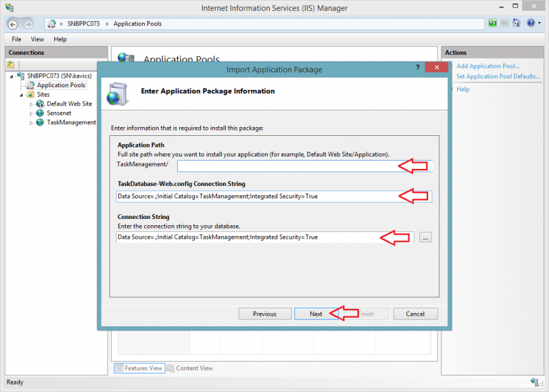Select SNBPPC073 (SN\kavics) server node

pyautogui.click(x=60, y=76)
